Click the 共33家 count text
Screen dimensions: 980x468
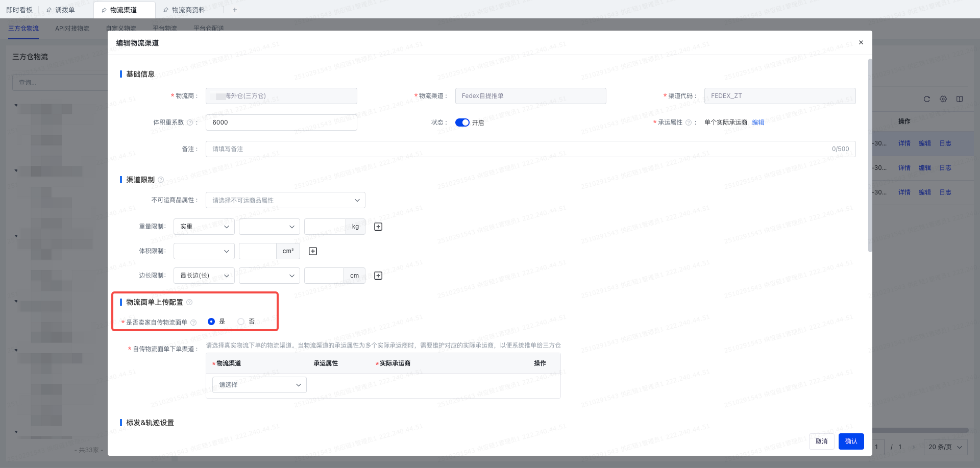coord(89,450)
